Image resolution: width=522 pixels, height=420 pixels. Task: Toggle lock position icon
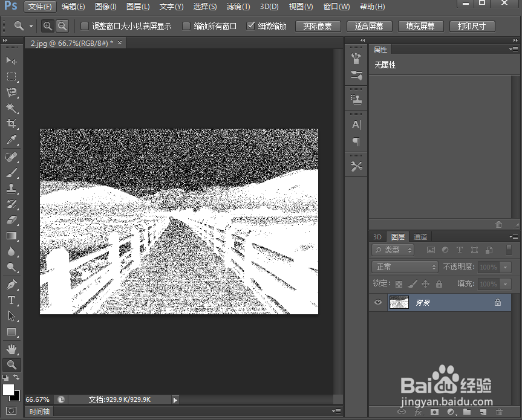click(x=425, y=284)
